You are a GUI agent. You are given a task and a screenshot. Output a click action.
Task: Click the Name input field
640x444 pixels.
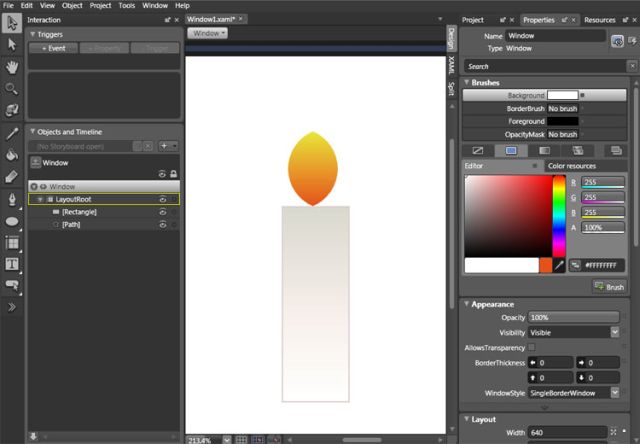tap(555, 36)
